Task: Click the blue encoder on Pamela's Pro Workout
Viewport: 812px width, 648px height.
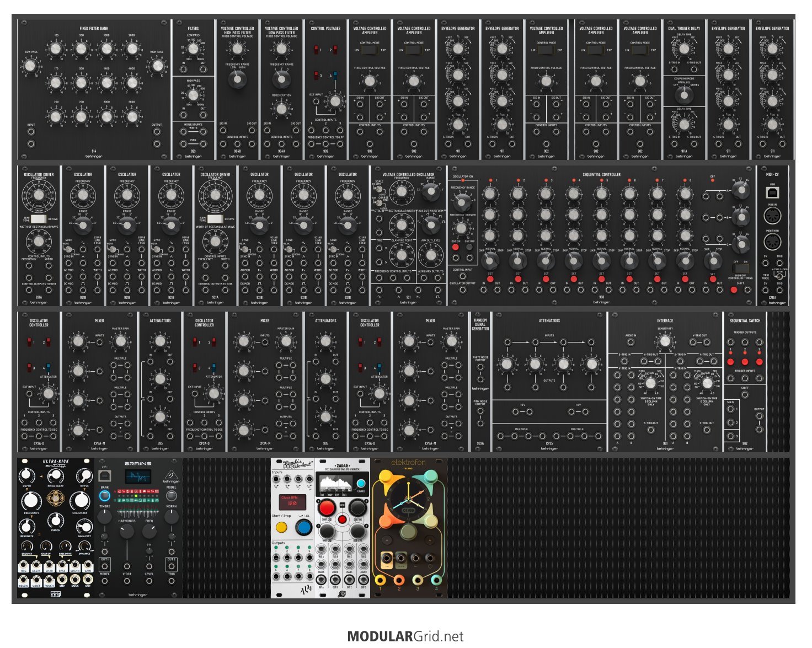Action: pos(303,528)
